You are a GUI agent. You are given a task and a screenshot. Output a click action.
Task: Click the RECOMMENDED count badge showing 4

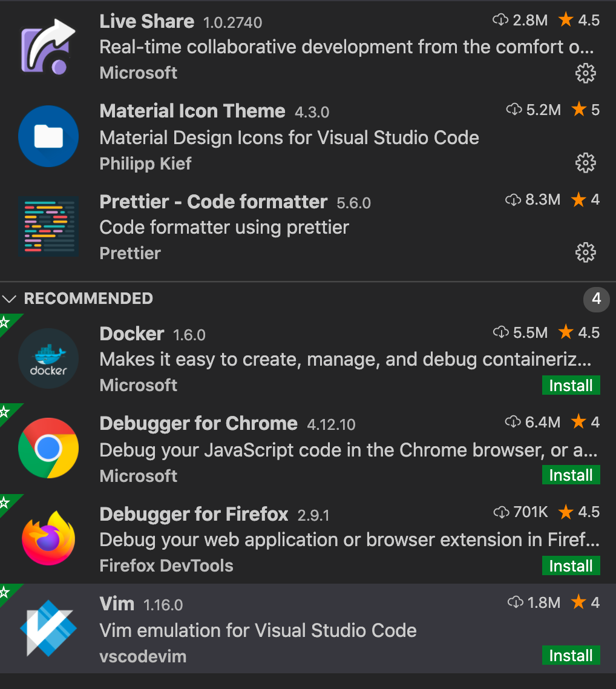click(596, 299)
